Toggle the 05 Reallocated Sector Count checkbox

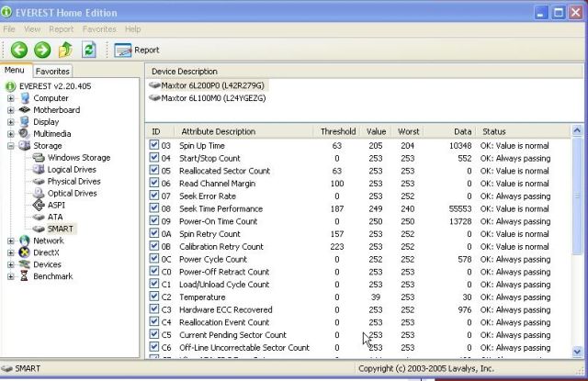153,170
